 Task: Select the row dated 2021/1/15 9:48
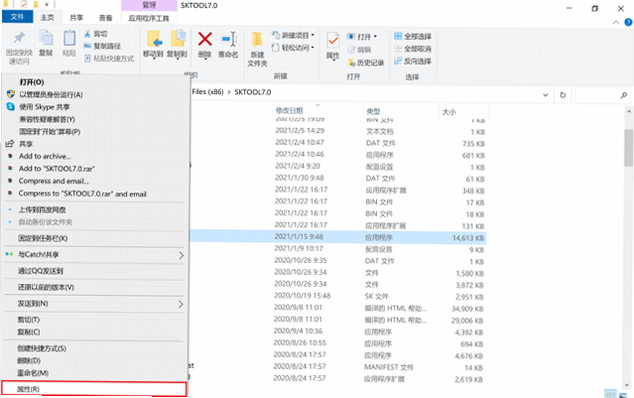tap(338, 237)
